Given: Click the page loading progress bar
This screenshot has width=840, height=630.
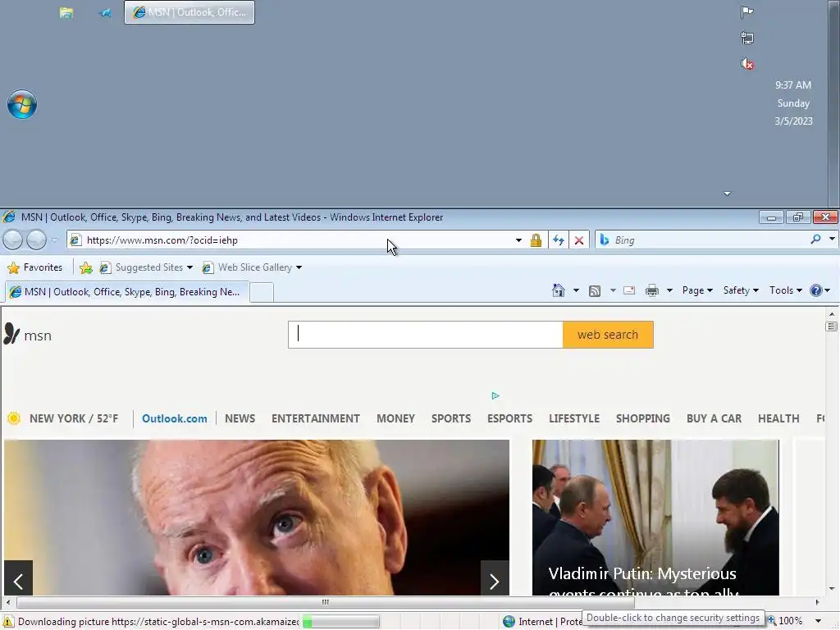Looking at the screenshot, I should click(x=341, y=622).
